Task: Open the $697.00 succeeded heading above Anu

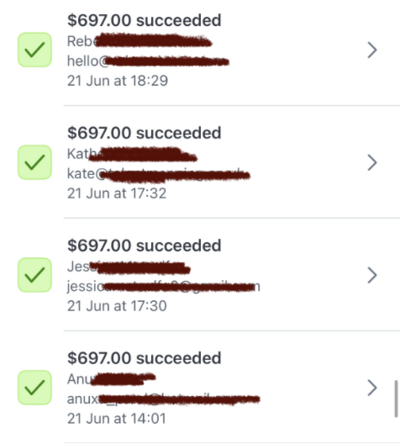Action: pos(144,358)
